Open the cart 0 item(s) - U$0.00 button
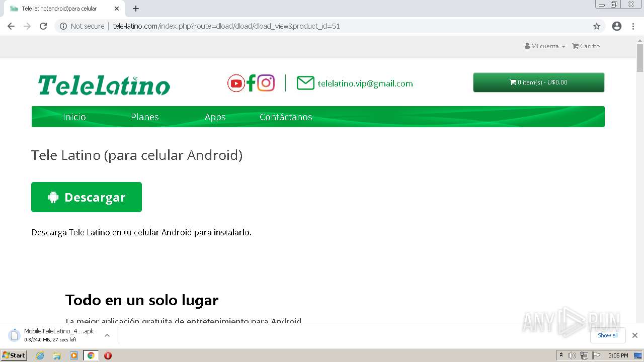Image resolution: width=644 pixels, height=362 pixels. 538,82
